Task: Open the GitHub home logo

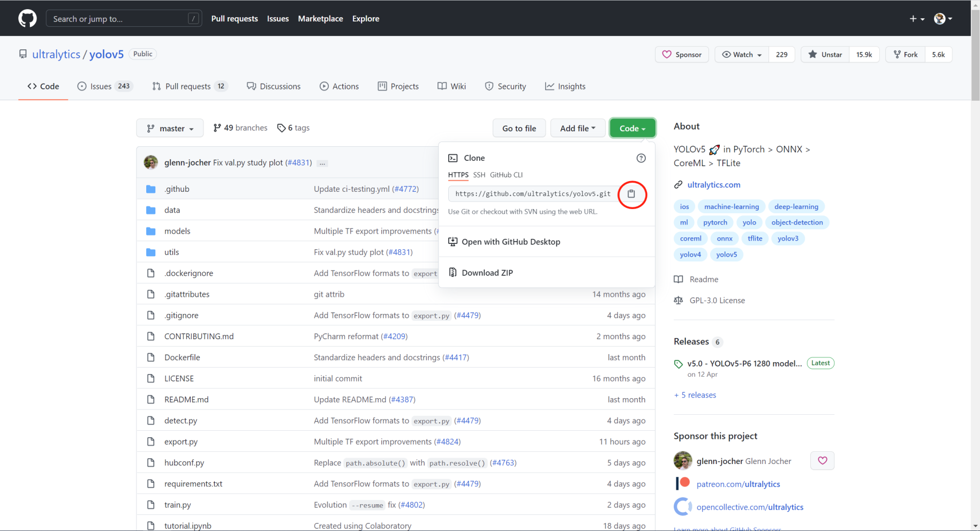Action: coord(27,18)
